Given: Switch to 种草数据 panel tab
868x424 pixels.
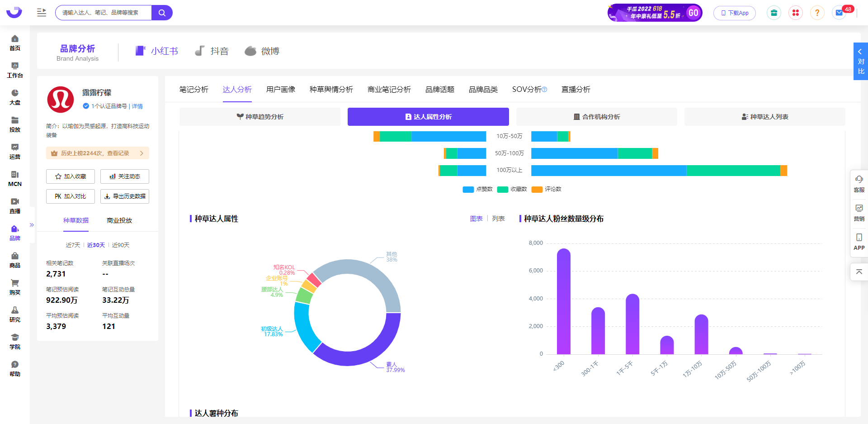Looking at the screenshot, I should coord(76,220).
